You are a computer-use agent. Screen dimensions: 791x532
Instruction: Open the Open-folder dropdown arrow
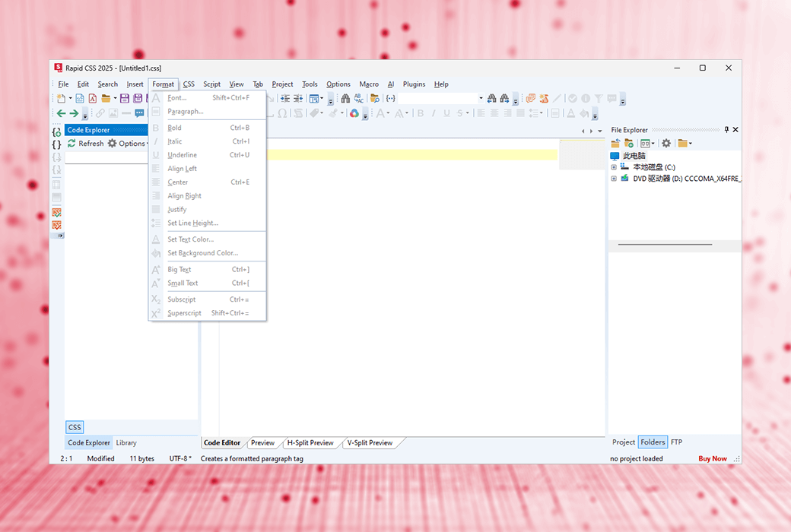click(x=115, y=98)
